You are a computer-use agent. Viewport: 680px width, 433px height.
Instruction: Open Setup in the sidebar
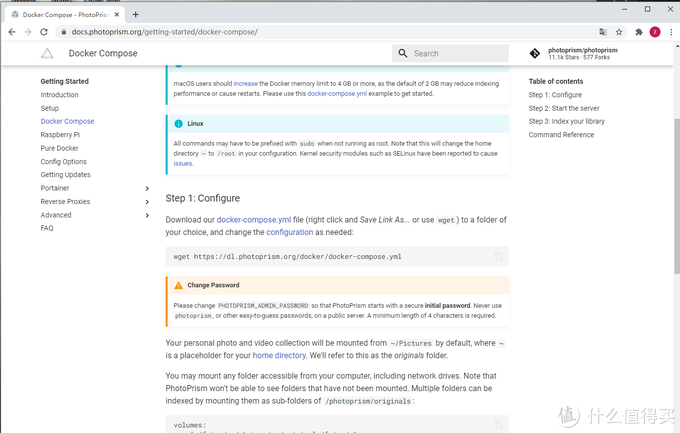tap(49, 108)
